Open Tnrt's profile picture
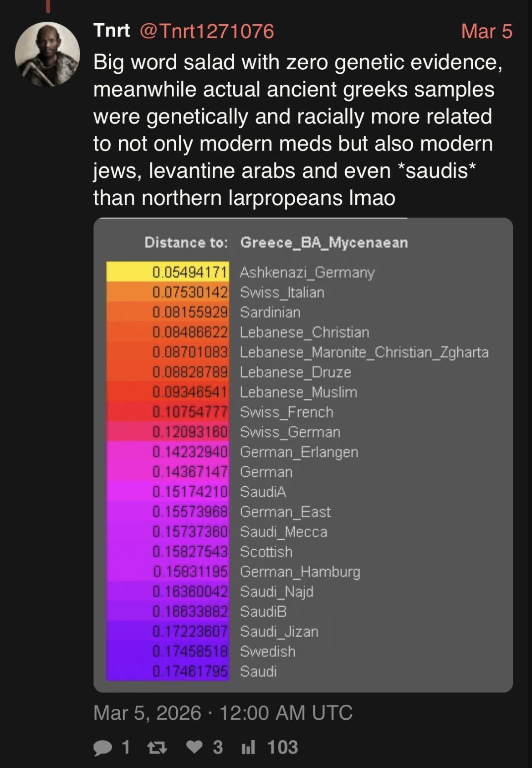This screenshot has width=532, height=768. tap(47, 54)
